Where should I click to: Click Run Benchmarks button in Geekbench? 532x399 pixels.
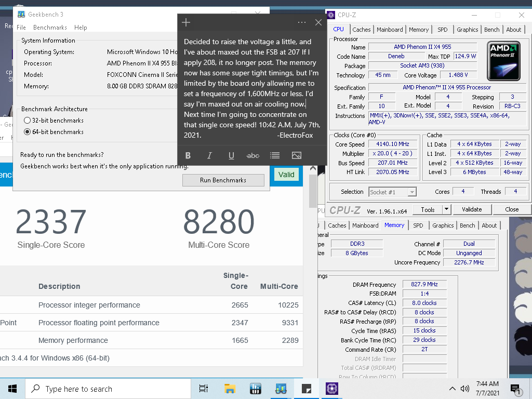pos(223,180)
